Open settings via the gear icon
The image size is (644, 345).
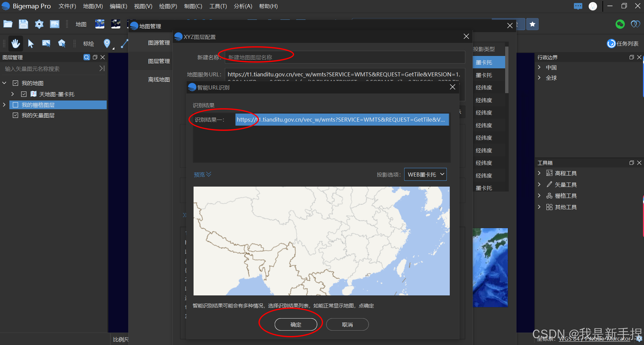point(39,24)
